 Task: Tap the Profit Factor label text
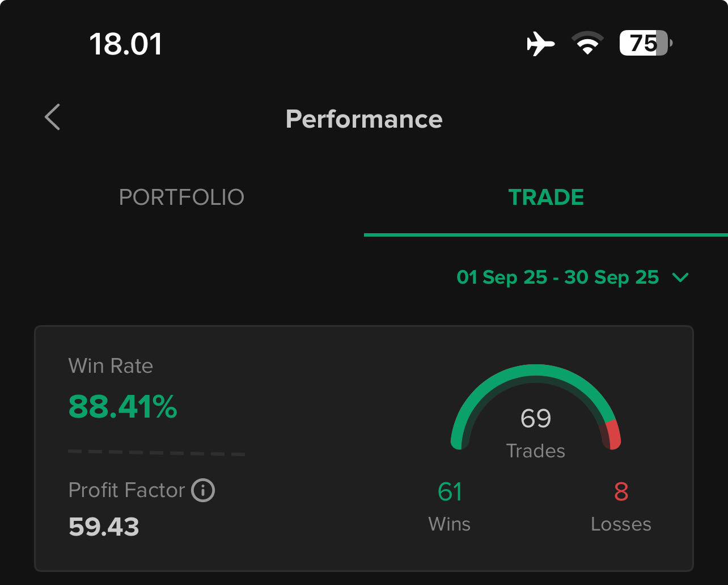click(126, 490)
